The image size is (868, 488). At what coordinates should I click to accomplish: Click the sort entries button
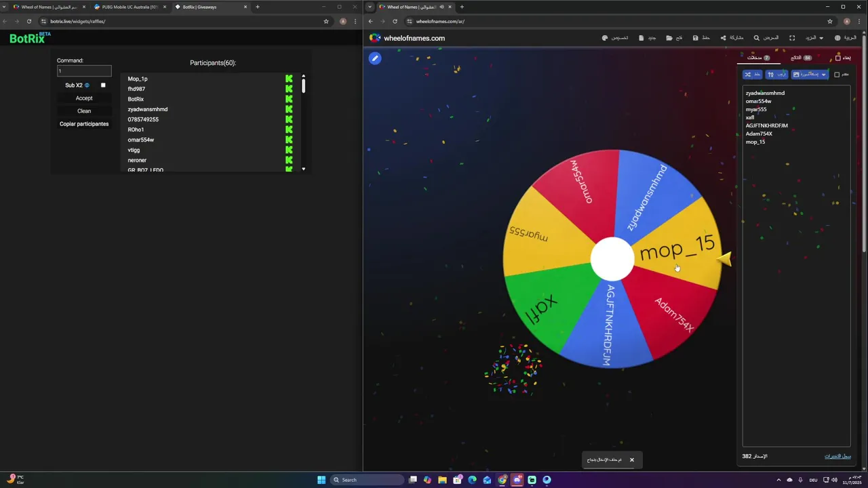click(776, 75)
